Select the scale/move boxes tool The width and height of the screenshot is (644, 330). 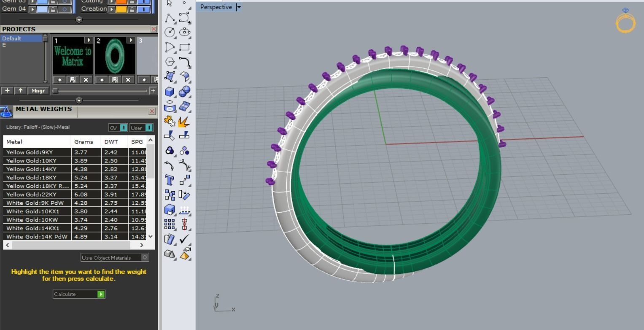coord(185,180)
